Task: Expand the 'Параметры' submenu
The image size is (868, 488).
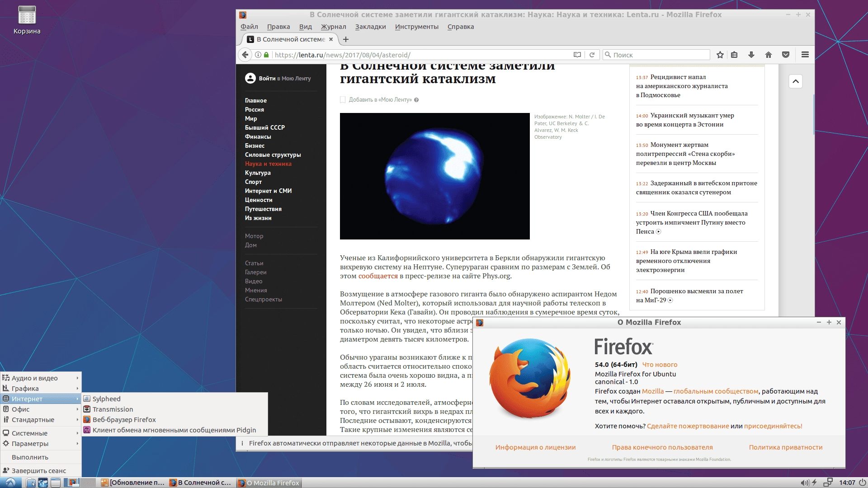Action: [x=41, y=443]
